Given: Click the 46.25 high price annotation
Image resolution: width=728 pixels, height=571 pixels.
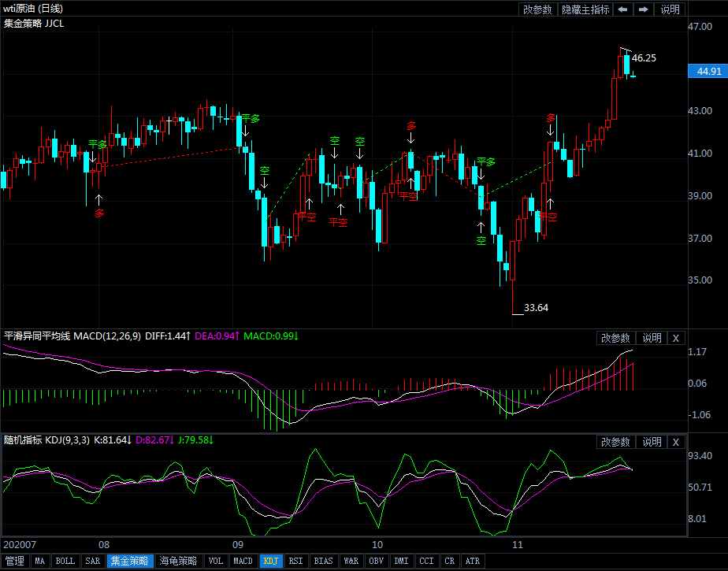Looking at the screenshot, I should (x=644, y=58).
